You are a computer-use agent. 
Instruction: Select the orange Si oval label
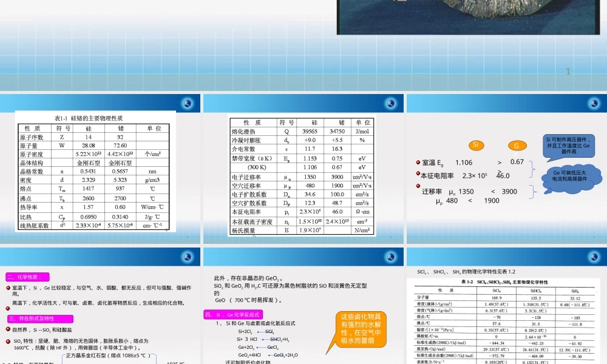[x=476, y=144]
